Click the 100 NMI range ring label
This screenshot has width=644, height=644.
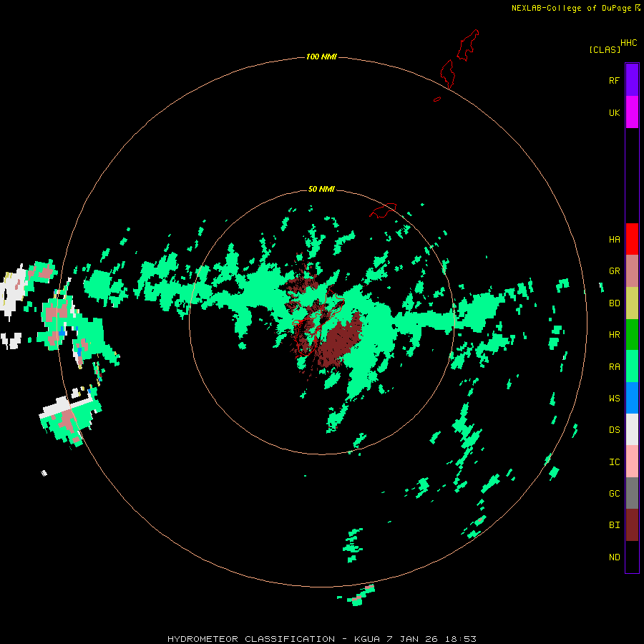pyautogui.click(x=321, y=57)
